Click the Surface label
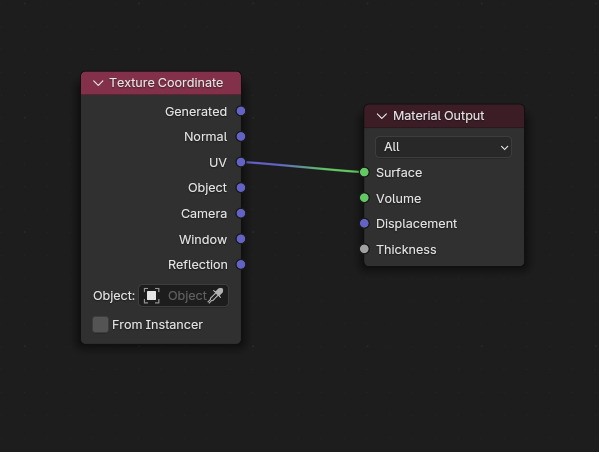599x452 pixels. pos(399,173)
